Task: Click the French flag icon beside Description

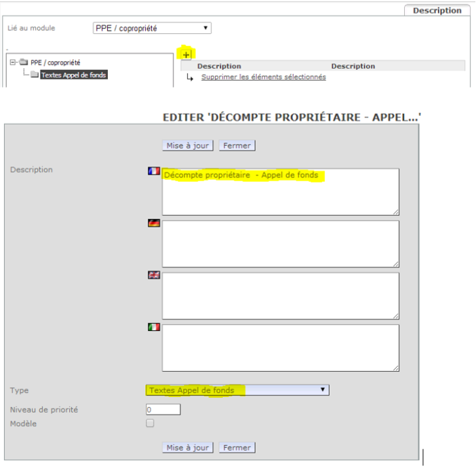Action: pos(154,171)
